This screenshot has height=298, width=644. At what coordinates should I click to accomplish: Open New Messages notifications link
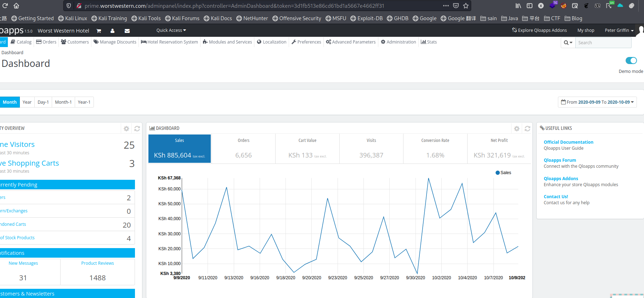tap(23, 263)
